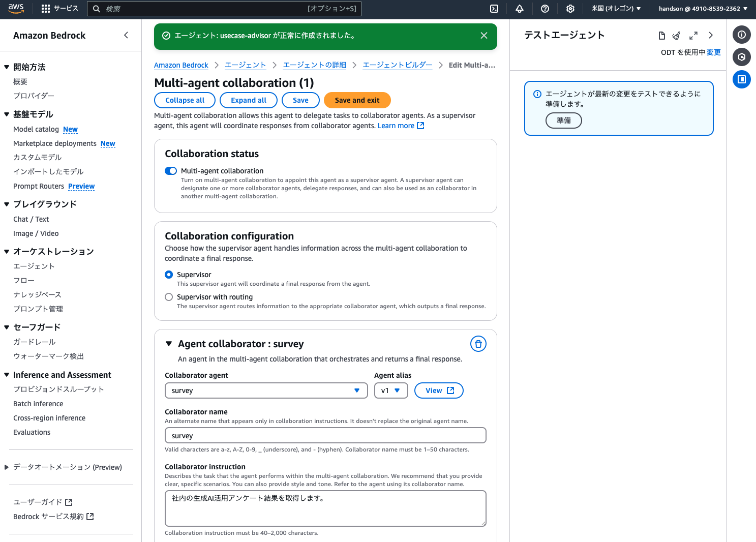Collapse the 開始方法 navigation group
This screenshot has height=542, width=756.
tap(7, 67)
